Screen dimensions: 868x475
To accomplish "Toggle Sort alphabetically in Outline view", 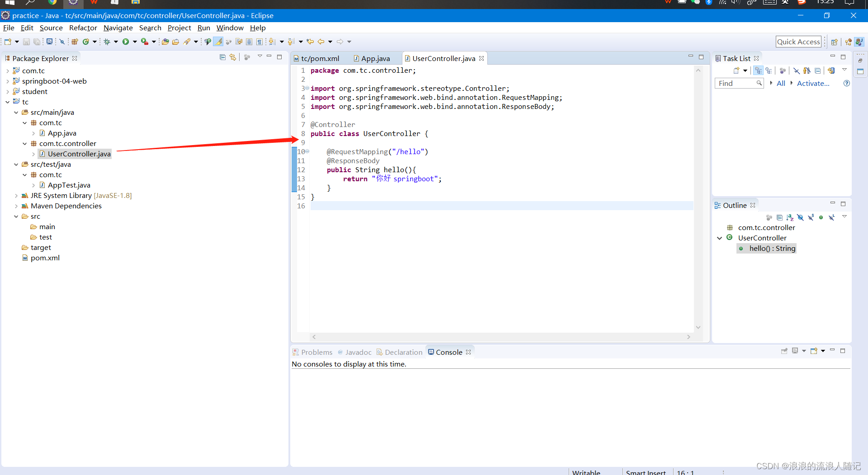I will [790, 217].
